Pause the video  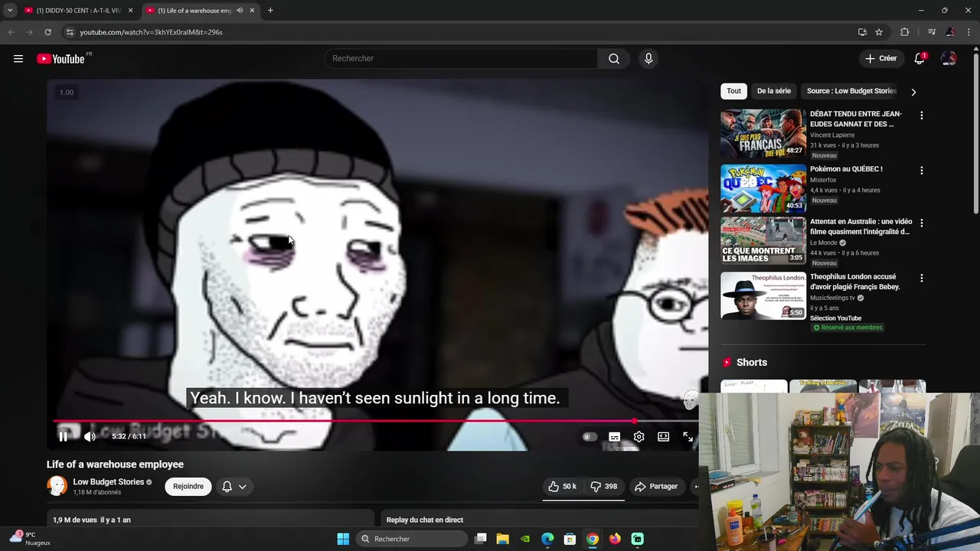pyautogui.click(x=64, y=436)
